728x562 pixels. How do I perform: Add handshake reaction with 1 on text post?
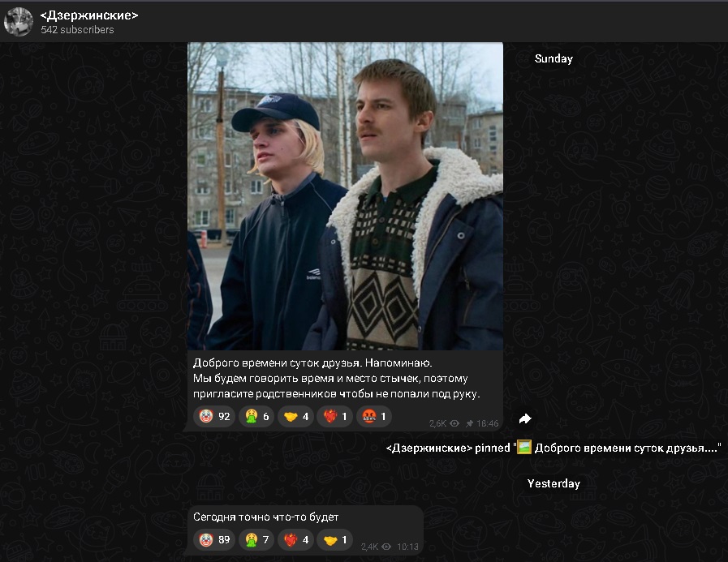pyautogui.click(x=334, y=540)
